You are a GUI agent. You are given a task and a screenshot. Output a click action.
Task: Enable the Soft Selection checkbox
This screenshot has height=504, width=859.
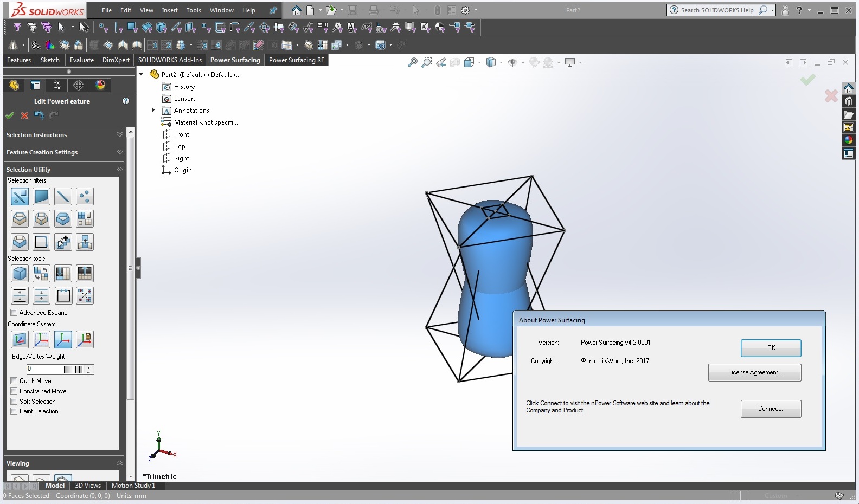coord(14,402)
